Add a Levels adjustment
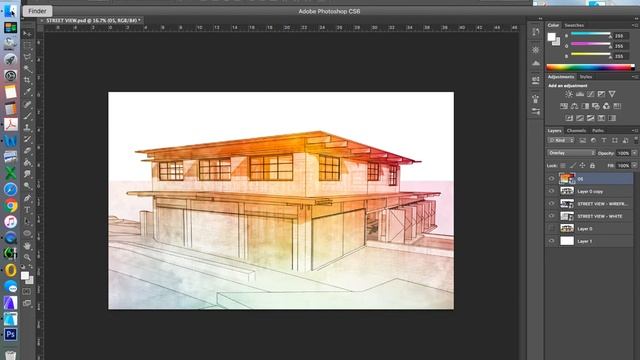This screenshot has width=640, height=360. click(x=580, y=94)
